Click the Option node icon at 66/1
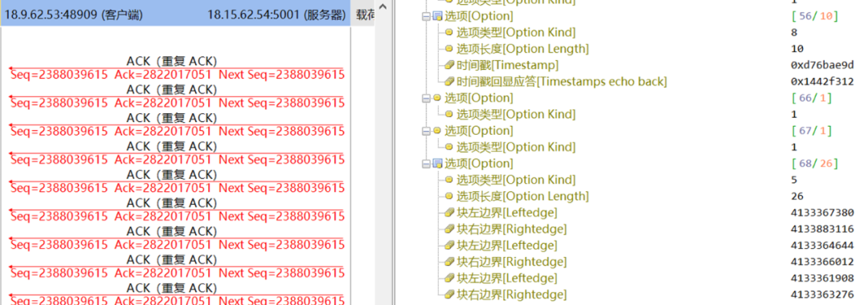The height and width of the screenshot is (305, 868). 437,99
